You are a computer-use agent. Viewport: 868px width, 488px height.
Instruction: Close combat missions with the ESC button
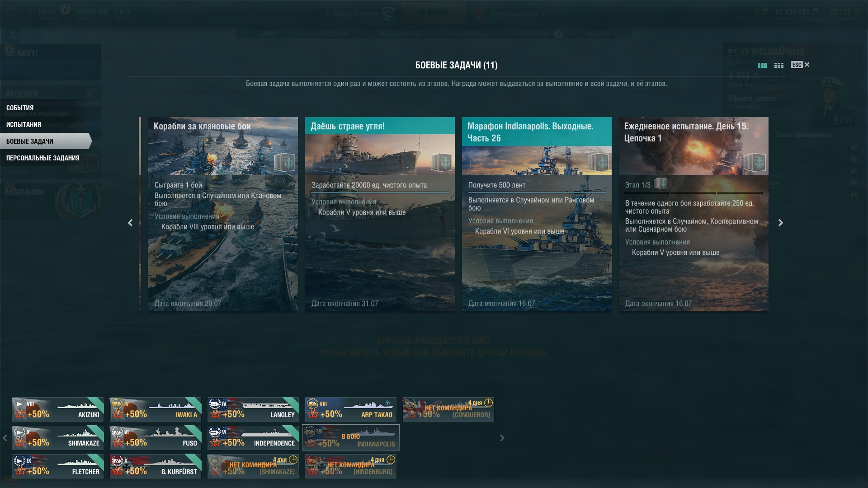tap(800, 65)
